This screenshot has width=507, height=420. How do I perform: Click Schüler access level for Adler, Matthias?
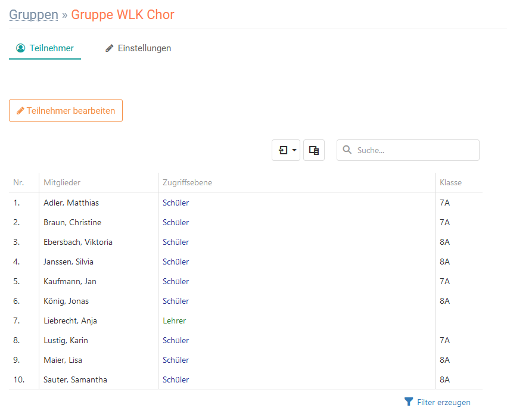coord(176,203)
